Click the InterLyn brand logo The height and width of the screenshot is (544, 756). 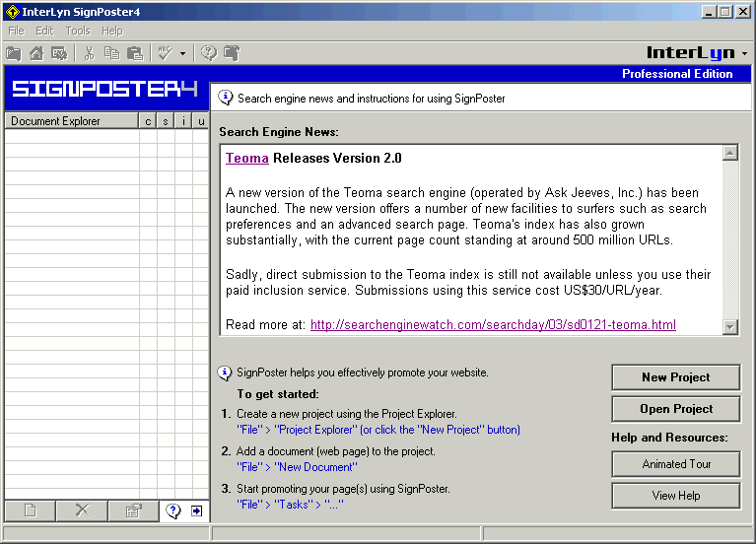[690, 52]
